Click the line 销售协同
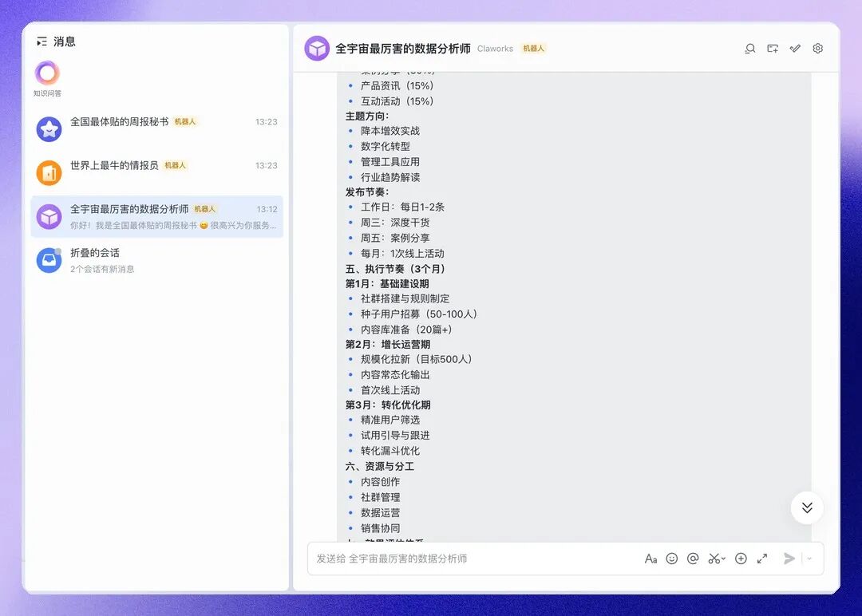The image size is (862, 616). (x=380, y=528)
